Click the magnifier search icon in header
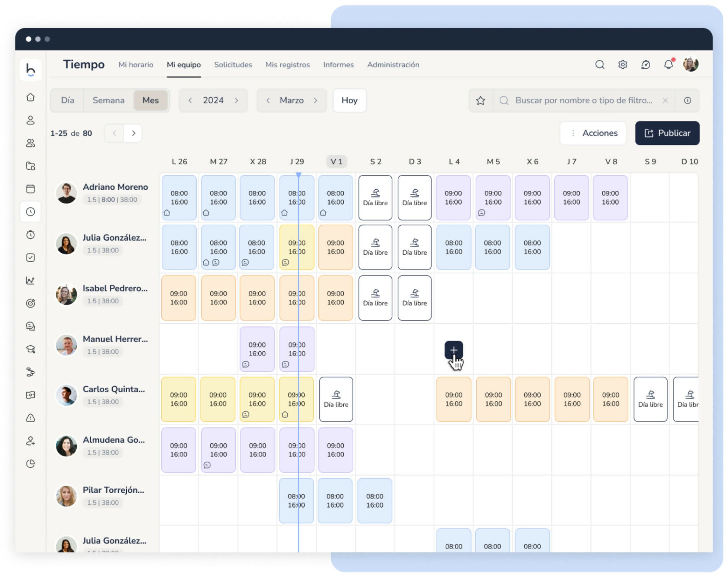728x577 pixels. (x=600, y=64)
